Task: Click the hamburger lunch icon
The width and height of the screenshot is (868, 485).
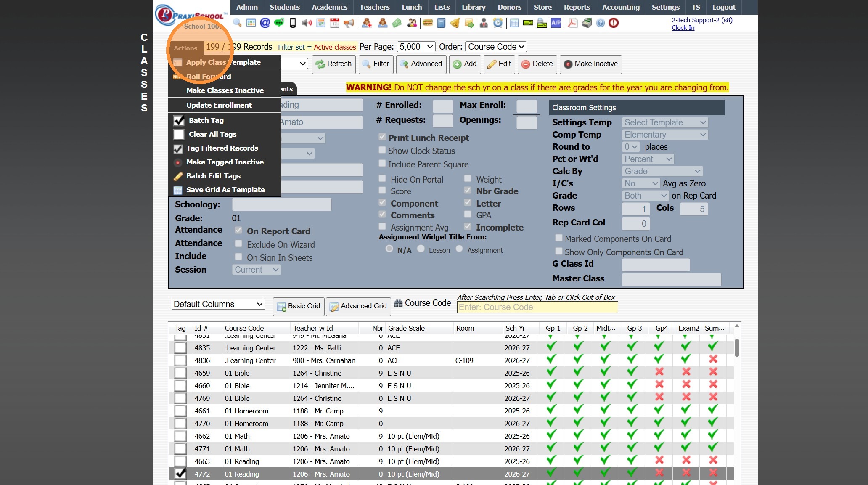Action: pyautogui.click(x=428, y=23)
